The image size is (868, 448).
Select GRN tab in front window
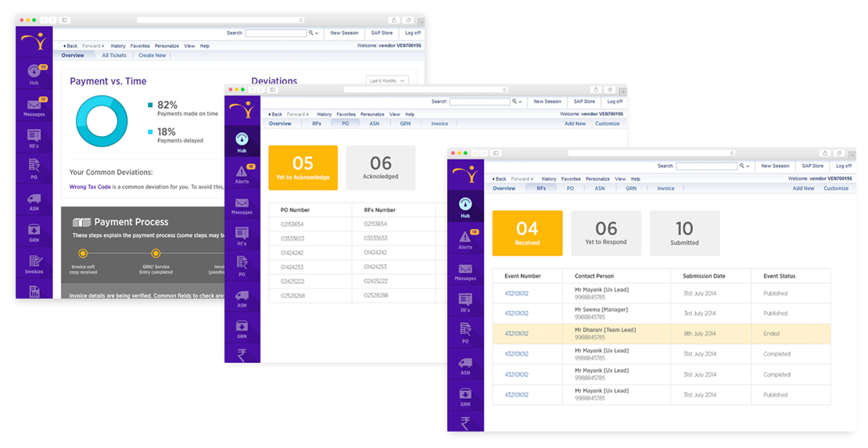click(x=631, y=188)
